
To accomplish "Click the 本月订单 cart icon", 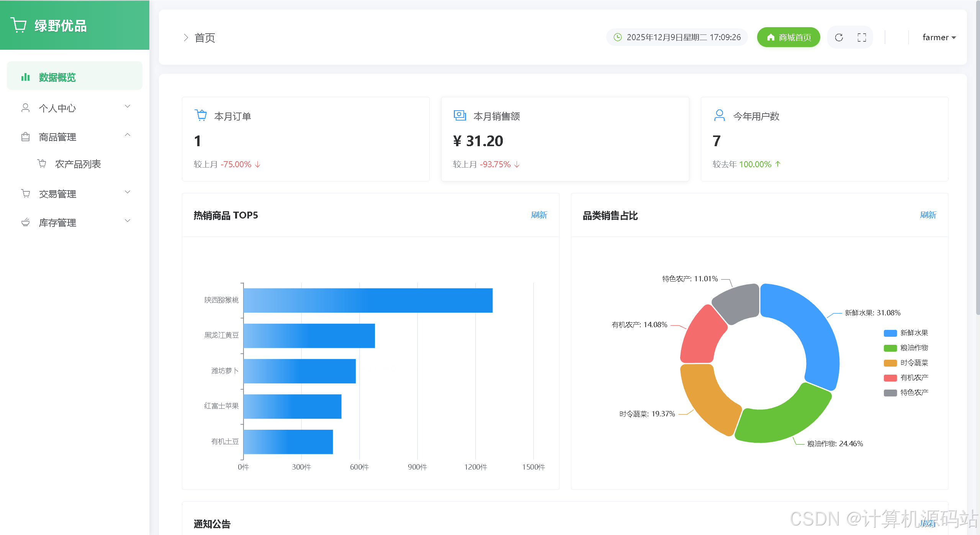I will 201,115.
